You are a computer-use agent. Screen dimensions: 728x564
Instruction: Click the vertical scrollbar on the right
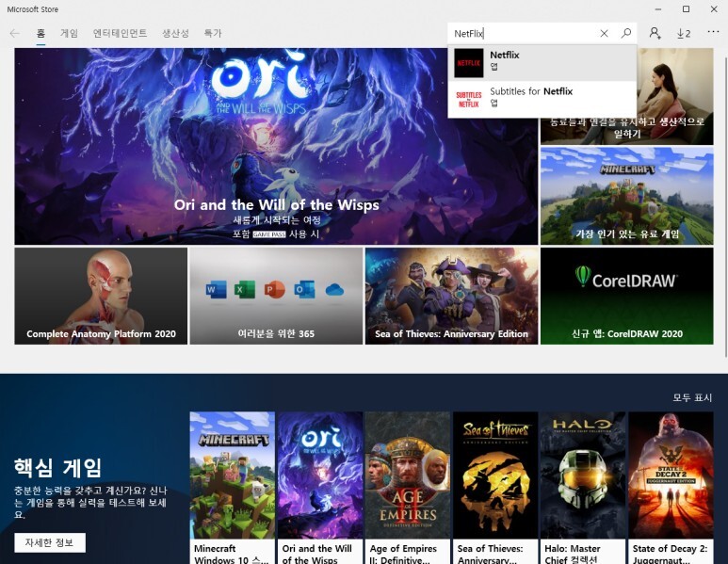click(725, 206)
